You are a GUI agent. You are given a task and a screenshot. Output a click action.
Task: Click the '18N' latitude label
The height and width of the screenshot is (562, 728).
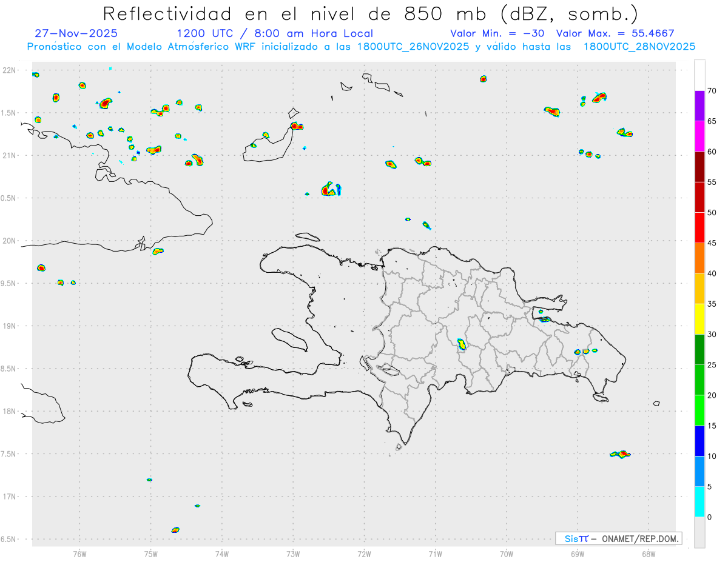[10, 411]
